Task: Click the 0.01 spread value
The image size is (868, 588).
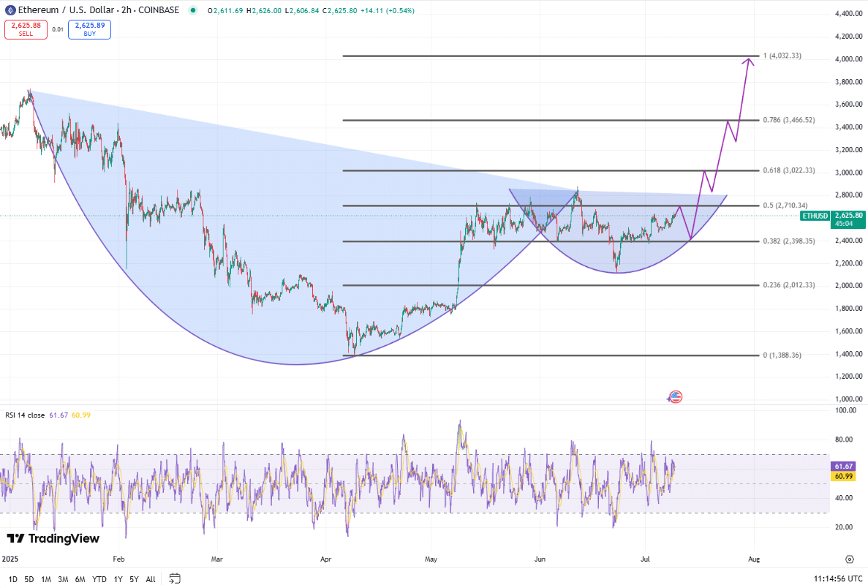Action: 58,29
